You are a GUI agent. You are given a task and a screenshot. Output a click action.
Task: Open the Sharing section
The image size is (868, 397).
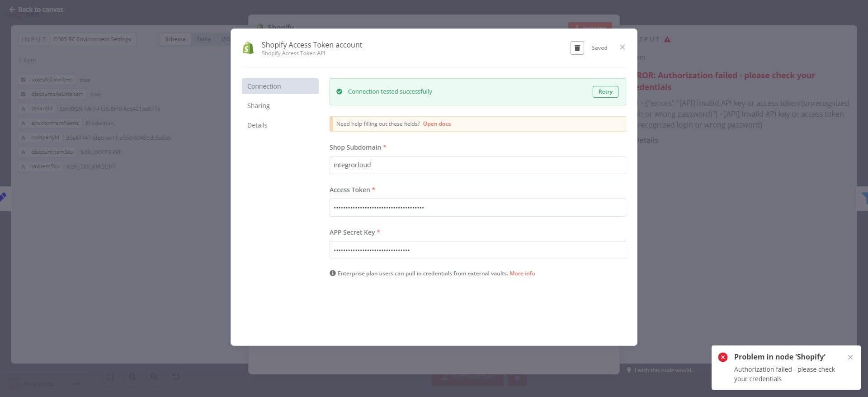(x=280, y=105)
